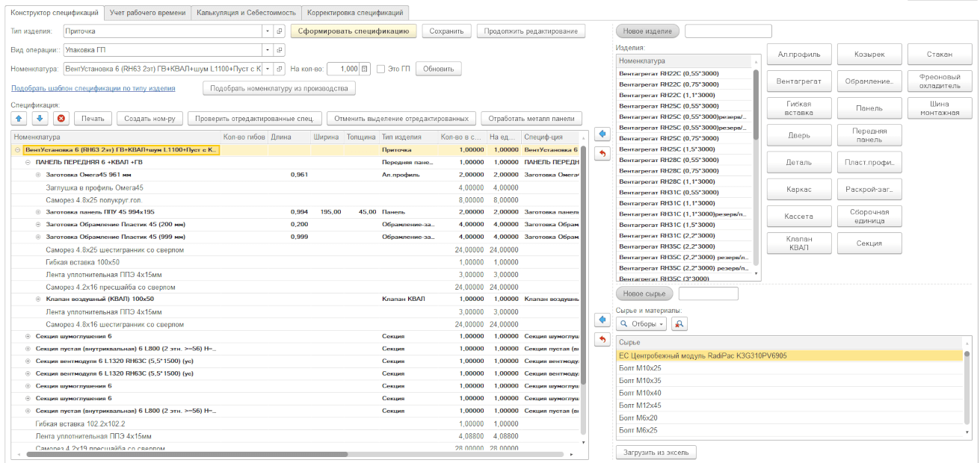Follow the Подобрать шаблон спецификации по типу изделия link

[93, 88]
